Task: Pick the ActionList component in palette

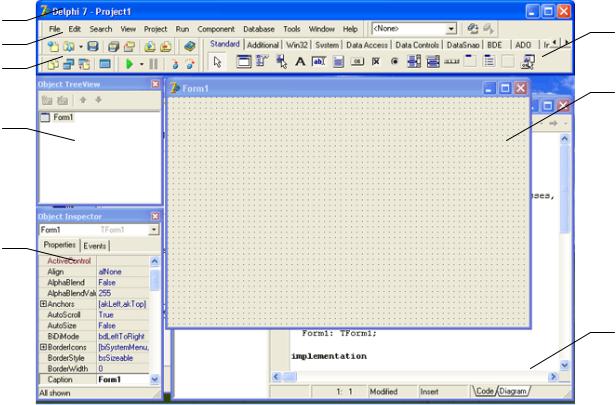Action: point(527,62)
